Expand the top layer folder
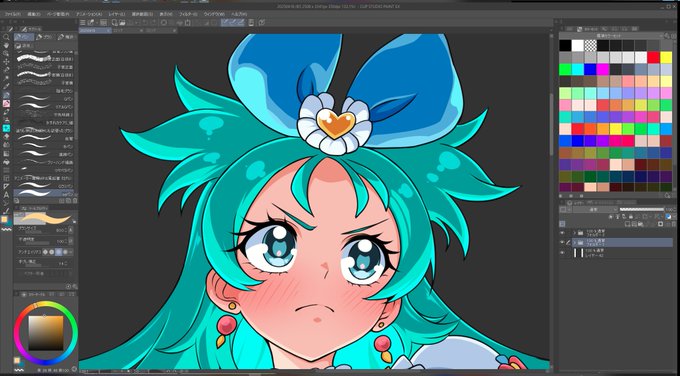 pos(575,233)
